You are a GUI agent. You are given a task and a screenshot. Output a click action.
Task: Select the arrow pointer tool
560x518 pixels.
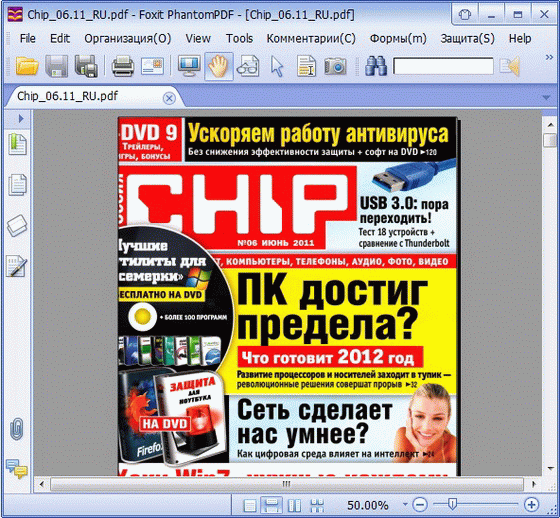tap(277, 66)
